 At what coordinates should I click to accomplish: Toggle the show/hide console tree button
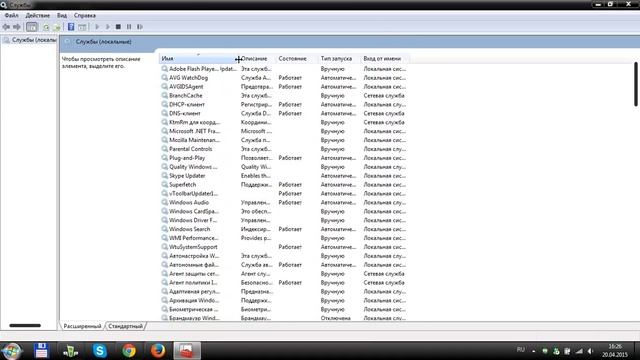coord(31,27)
